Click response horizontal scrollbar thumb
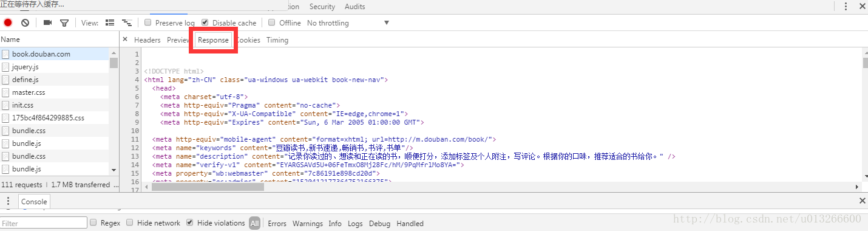Image resolution: width=868 pixels, height=231 pixels. coord(208,187)
